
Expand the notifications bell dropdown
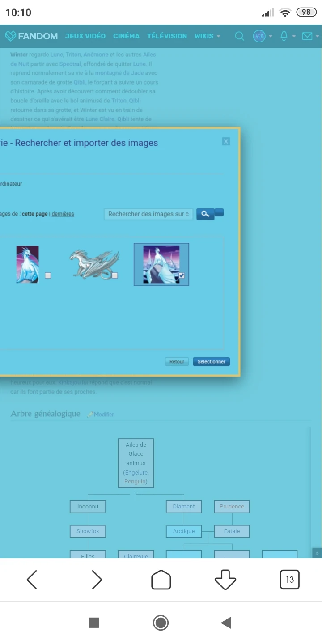click(x=287, y=36)
